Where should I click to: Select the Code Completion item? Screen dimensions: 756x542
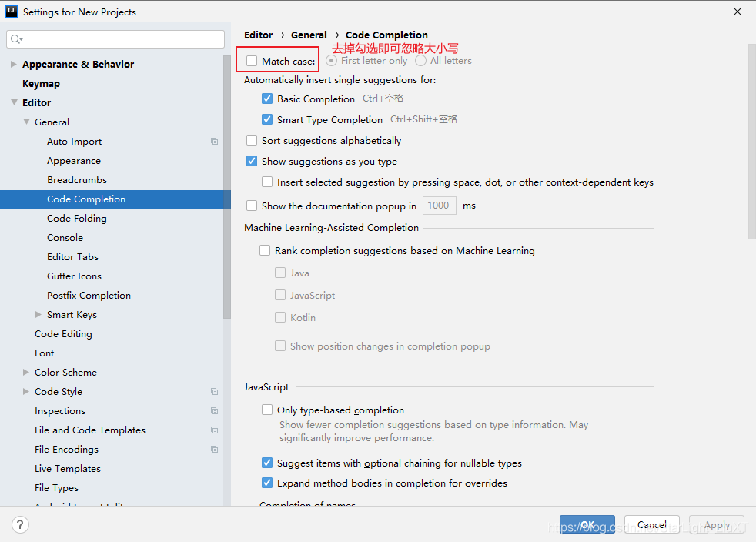click(115, 199)
